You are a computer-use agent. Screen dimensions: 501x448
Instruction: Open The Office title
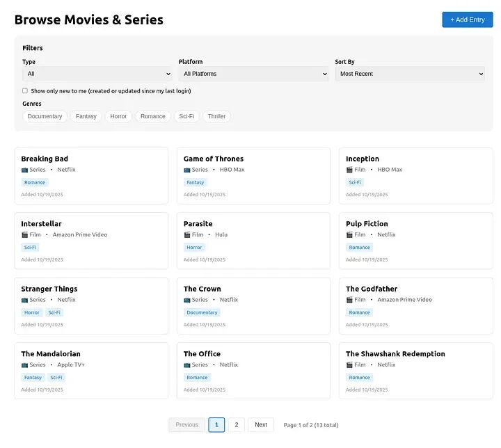pyautogui.click(x=202, y=353)
